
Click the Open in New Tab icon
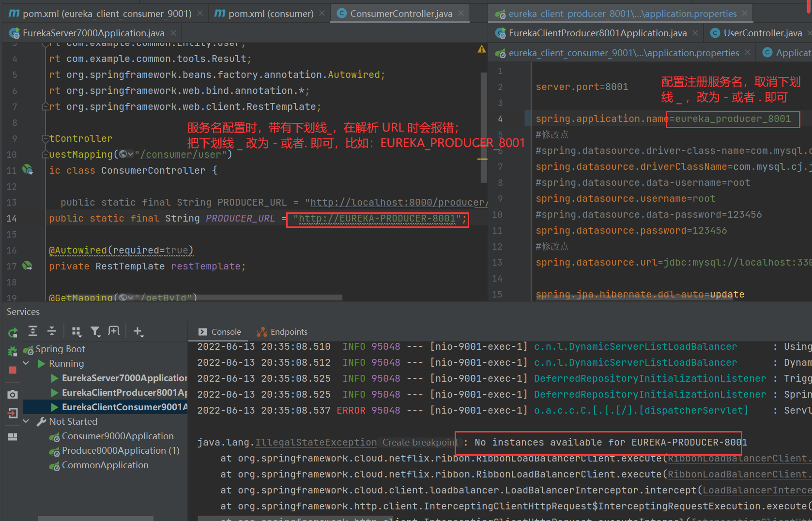[x=114, y=331]
